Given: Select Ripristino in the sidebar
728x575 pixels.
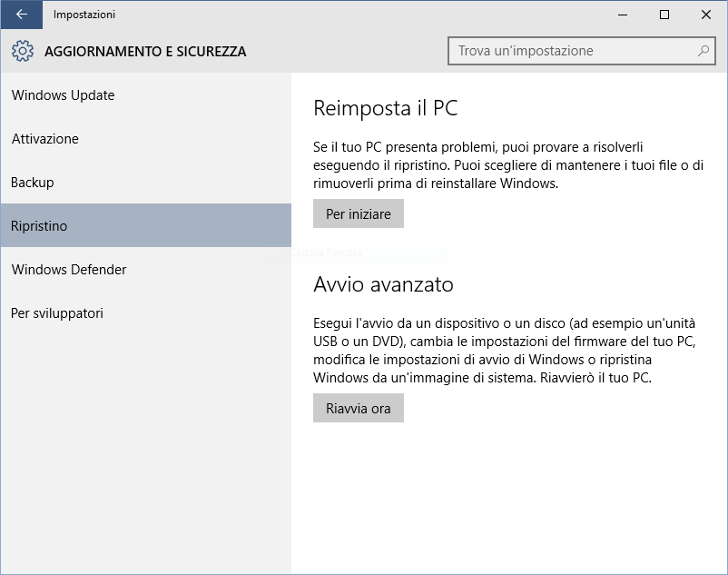Looking at the screenshot, I should click(x=146, y=225).
